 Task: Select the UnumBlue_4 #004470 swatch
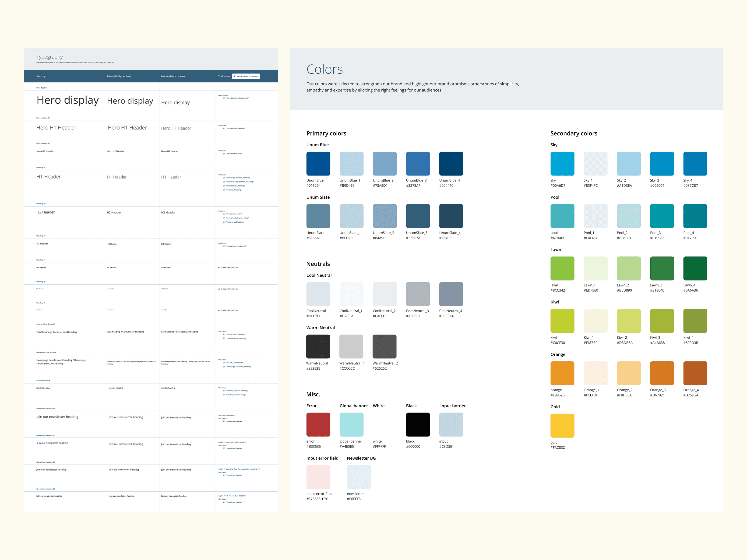click(451, 164)
